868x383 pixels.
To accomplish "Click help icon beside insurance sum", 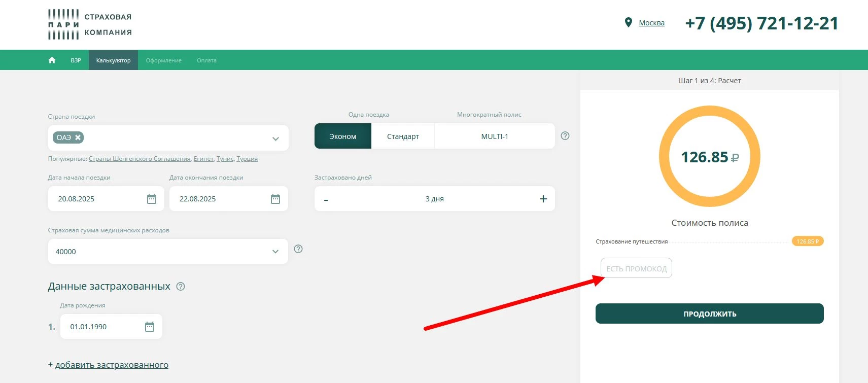I will click(298, 249).
